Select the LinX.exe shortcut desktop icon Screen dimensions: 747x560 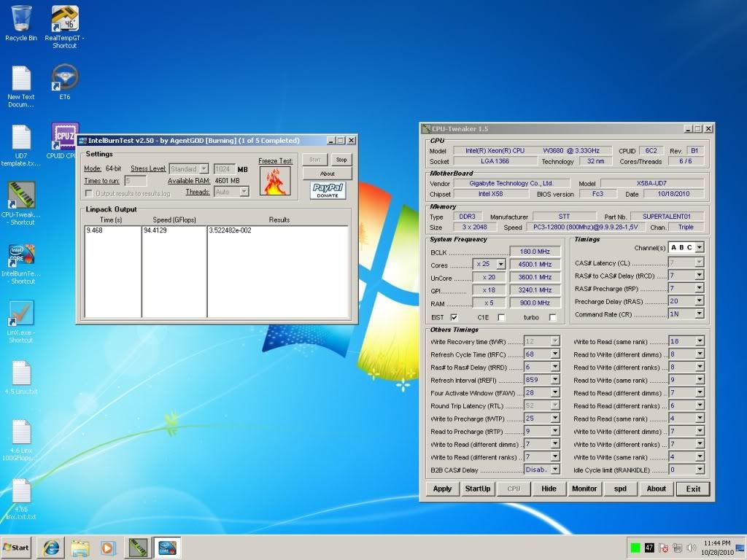21,322
